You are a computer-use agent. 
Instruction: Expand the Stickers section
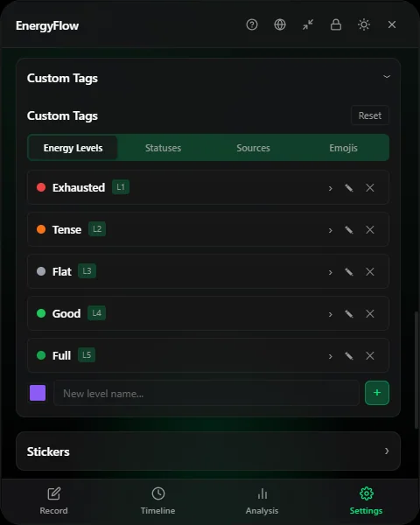click(x=208, y=451)
